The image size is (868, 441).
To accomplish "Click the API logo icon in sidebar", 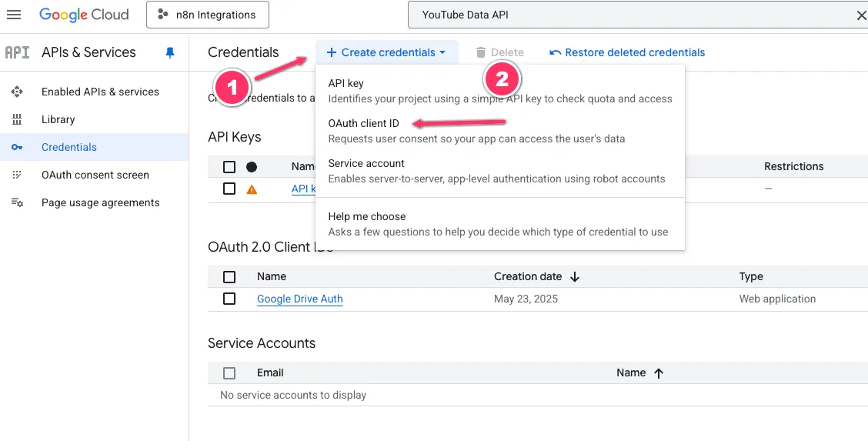I will pyautogui.click(x=17, y=52).
